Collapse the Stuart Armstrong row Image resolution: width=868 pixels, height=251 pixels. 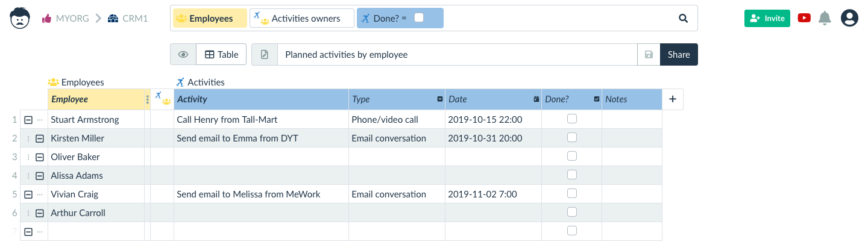[28, 120]
